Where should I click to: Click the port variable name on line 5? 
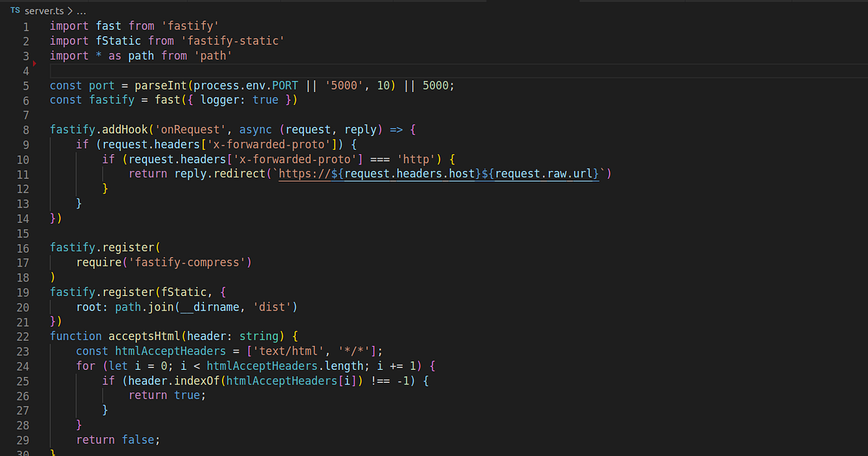point(102,85)
